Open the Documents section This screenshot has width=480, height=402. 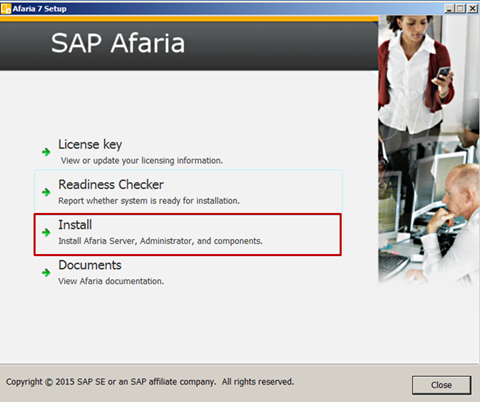pos(90,265)
